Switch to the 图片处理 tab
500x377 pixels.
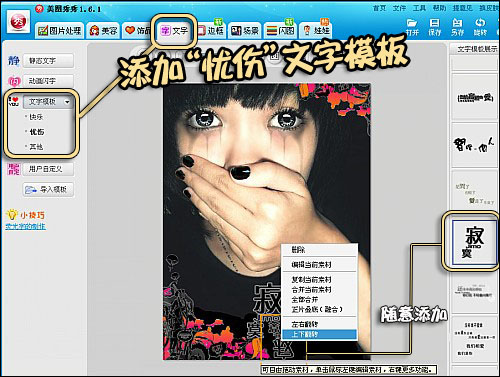point(60,31)
